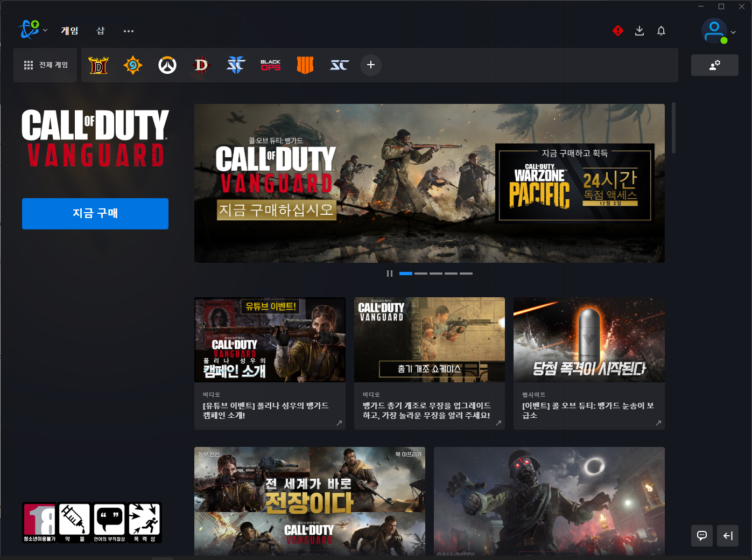Open the zombie artwork card
Viewport: 752px width, 560px height.
(x=549, y=501)
